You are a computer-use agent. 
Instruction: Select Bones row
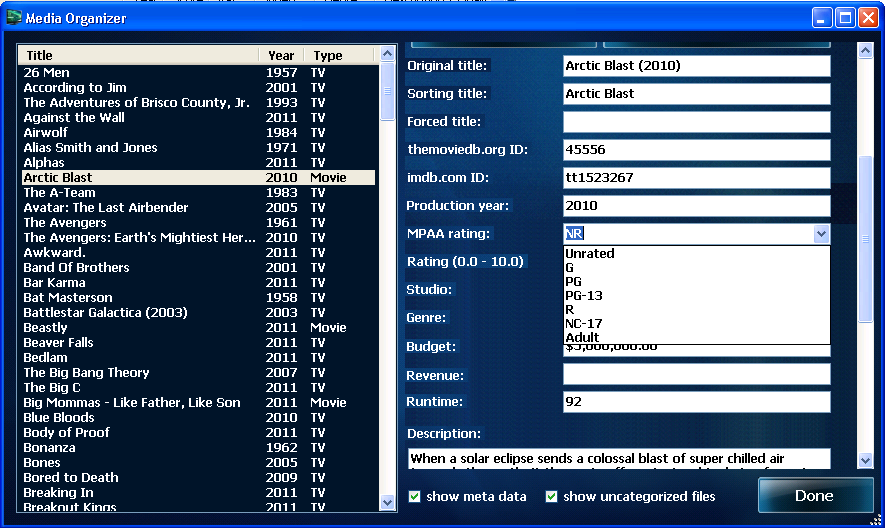click(199, 462)
